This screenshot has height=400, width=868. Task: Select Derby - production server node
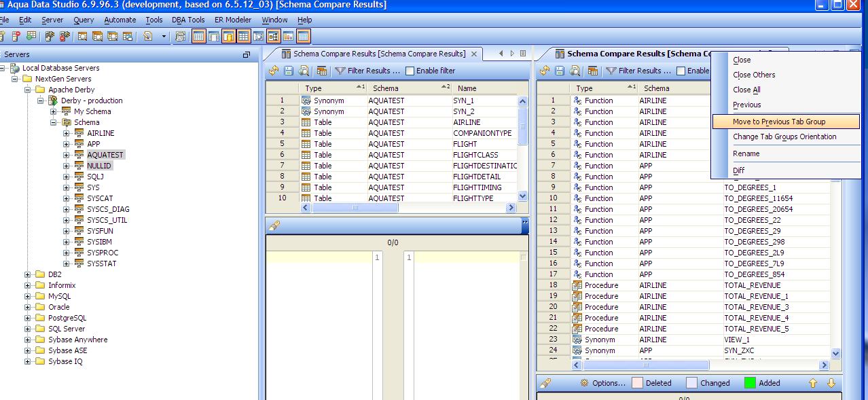92,101
